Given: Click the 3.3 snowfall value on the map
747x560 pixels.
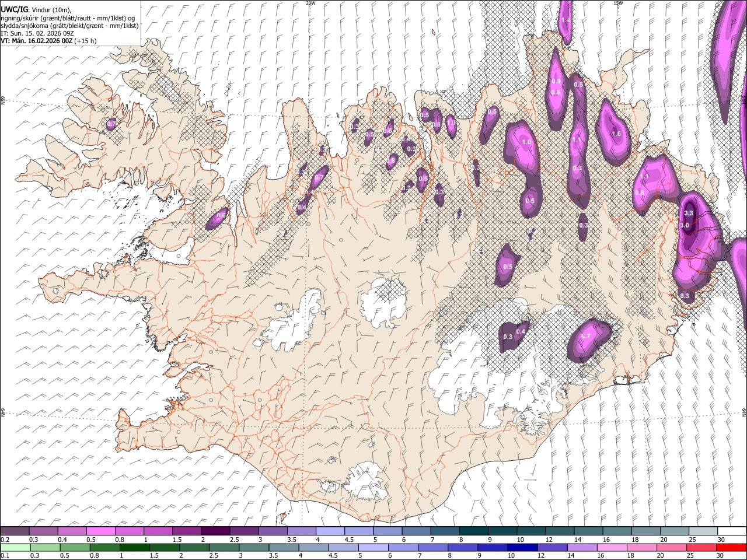Looking at the screenshot, I should click(x=689, y=214).
